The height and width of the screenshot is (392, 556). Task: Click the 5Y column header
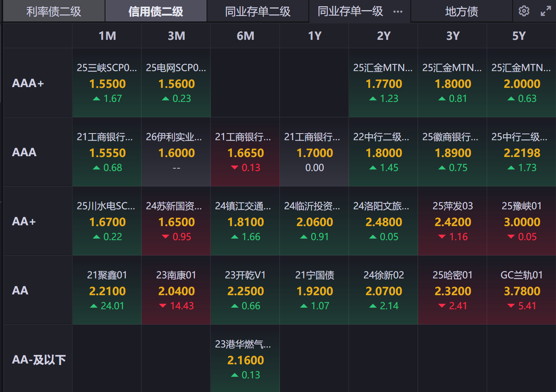(x=519, y=36)
